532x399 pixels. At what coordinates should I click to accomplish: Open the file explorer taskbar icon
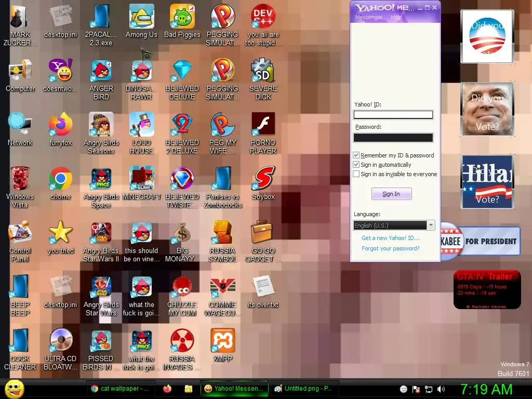coord(188,389)
